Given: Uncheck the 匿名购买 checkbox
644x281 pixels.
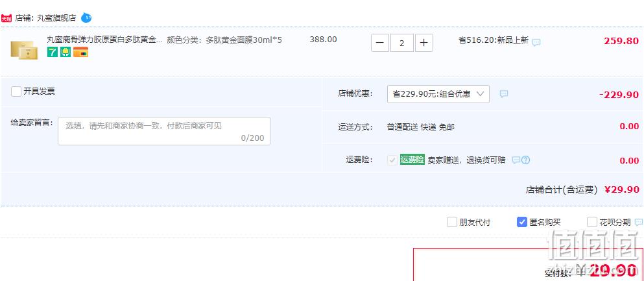Looking at the screenshot, I should [521, 222].
